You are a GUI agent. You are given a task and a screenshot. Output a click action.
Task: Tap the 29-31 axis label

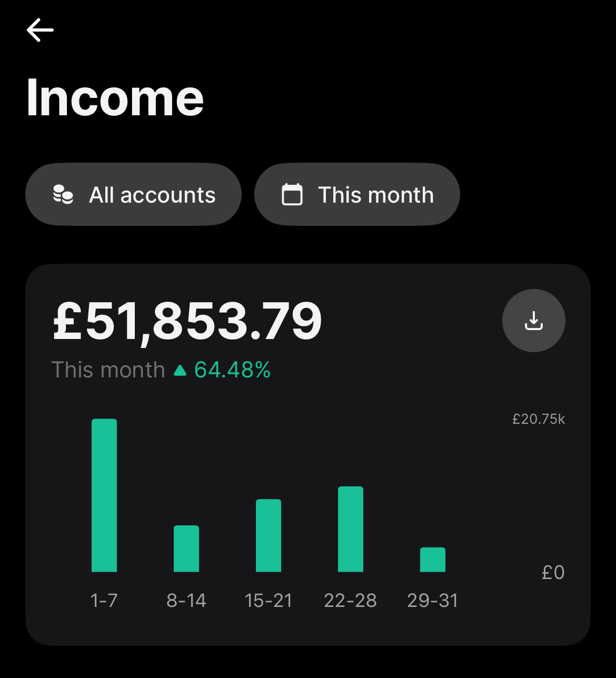(433, 601)
